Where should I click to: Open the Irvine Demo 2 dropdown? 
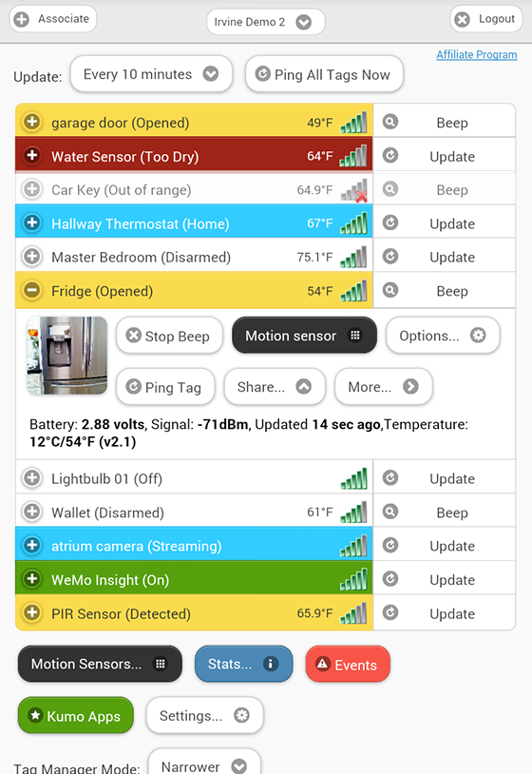[x=266, y=22]
